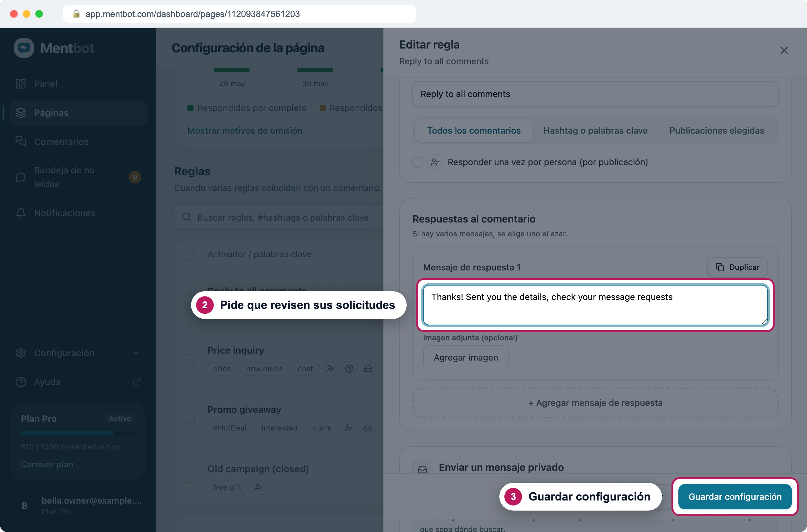
Task: Select the Promo giveaway rule checkbox
Action: pyautogui.click(x=190, y=419)
